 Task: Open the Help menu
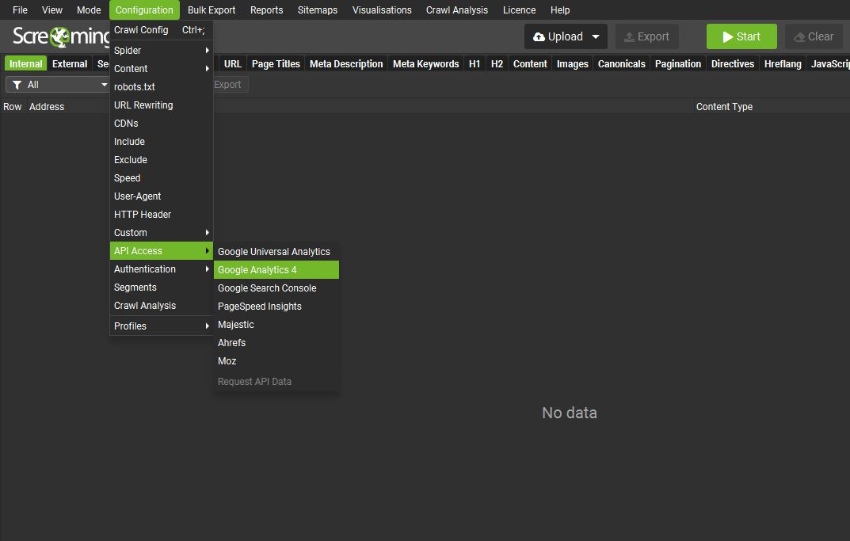560,10
